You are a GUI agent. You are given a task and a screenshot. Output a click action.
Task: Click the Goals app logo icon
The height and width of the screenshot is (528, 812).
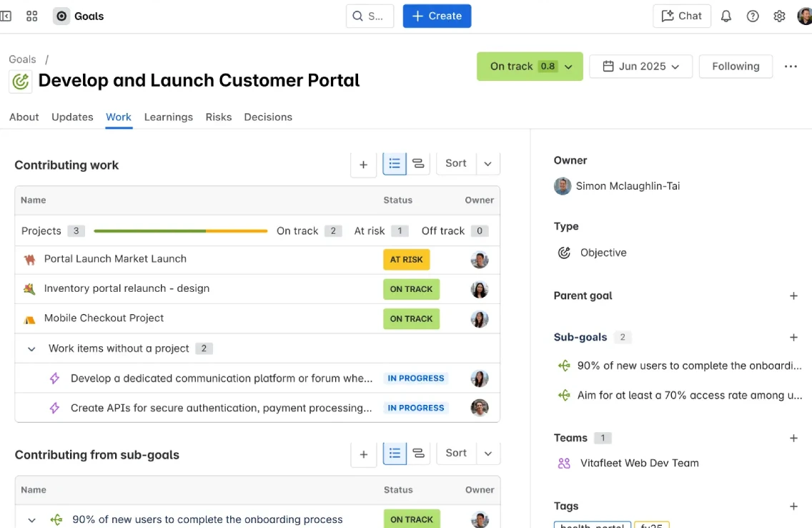point(61,16)
